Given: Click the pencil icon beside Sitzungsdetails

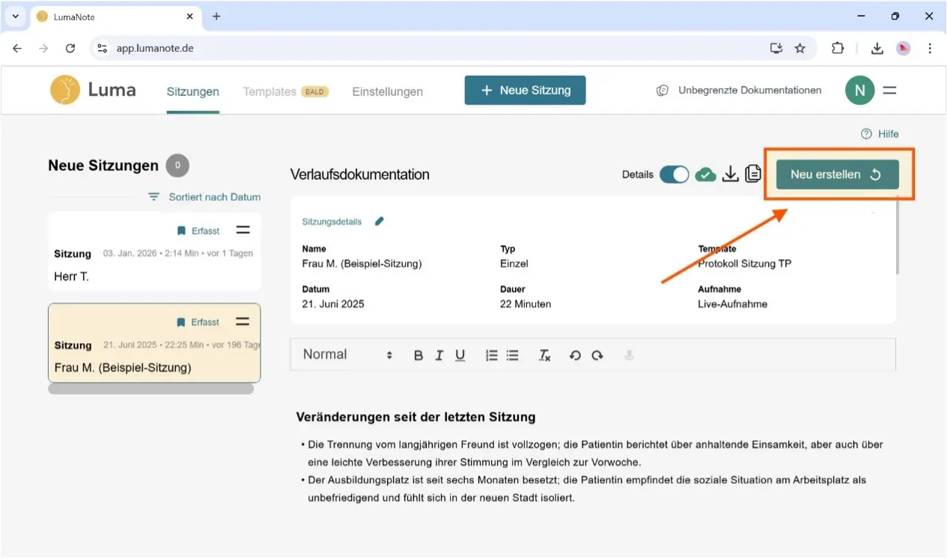Looking at the screenshot, I should (x=380, y=222).
